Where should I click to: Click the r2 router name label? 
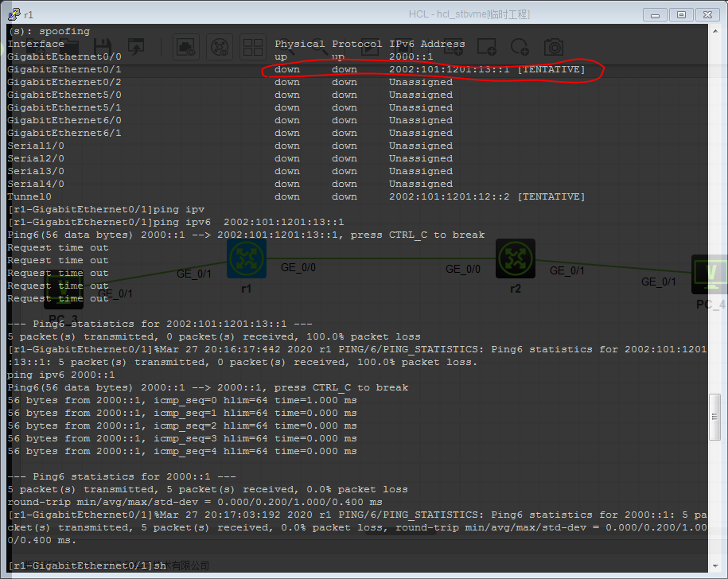pos(516,289)
